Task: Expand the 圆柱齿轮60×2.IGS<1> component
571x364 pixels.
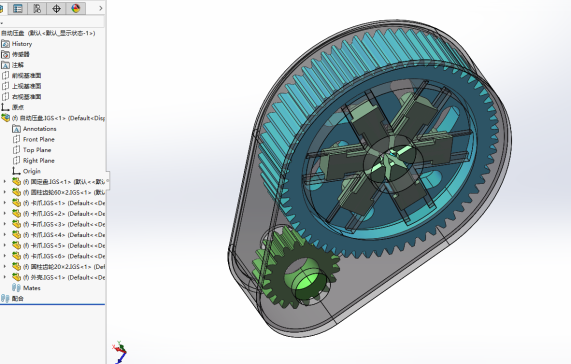Action: tap(5, 192)
